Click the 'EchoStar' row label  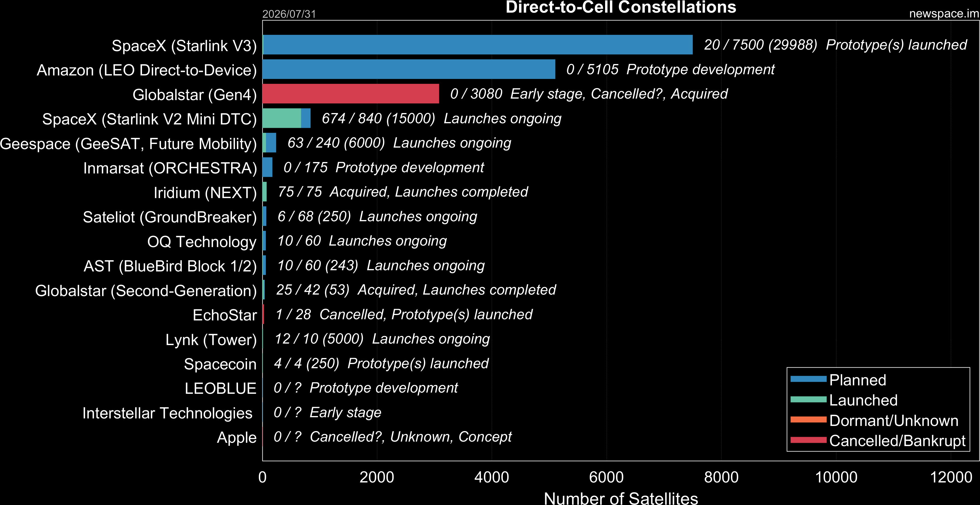225,315
